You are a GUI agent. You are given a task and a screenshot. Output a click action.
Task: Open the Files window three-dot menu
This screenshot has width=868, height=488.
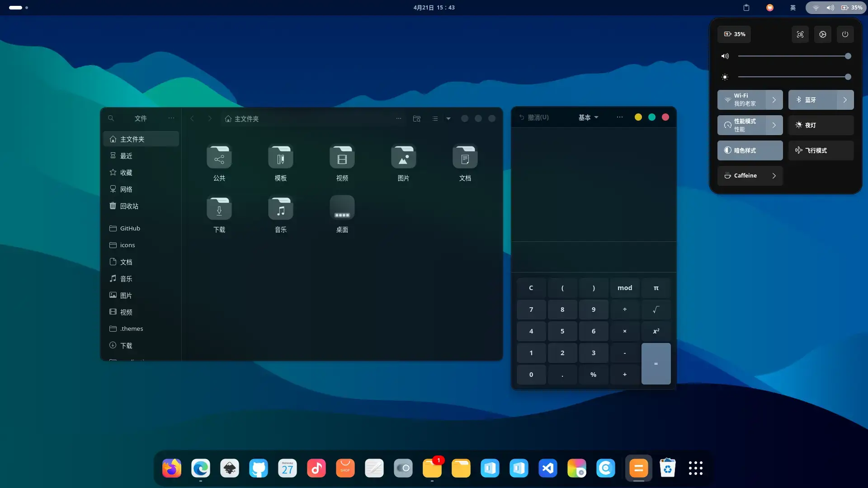pos(399,118)
